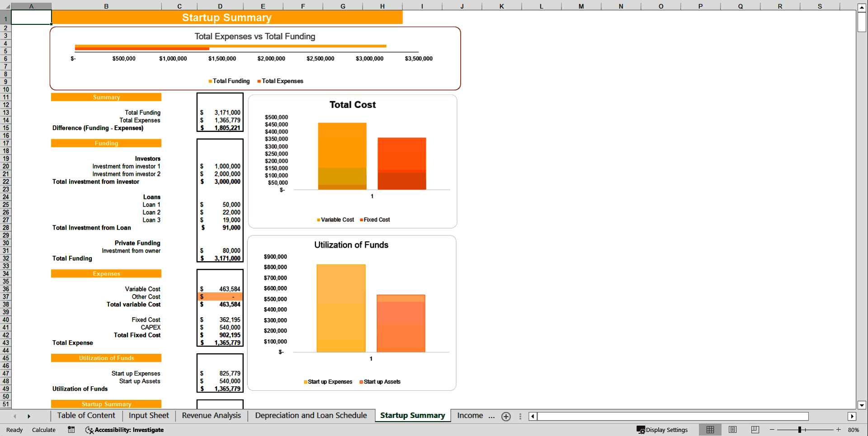868x436 pixels.
Task: Open the Depreciation and Loan Schedule tab
Action: tap(311, 416)
